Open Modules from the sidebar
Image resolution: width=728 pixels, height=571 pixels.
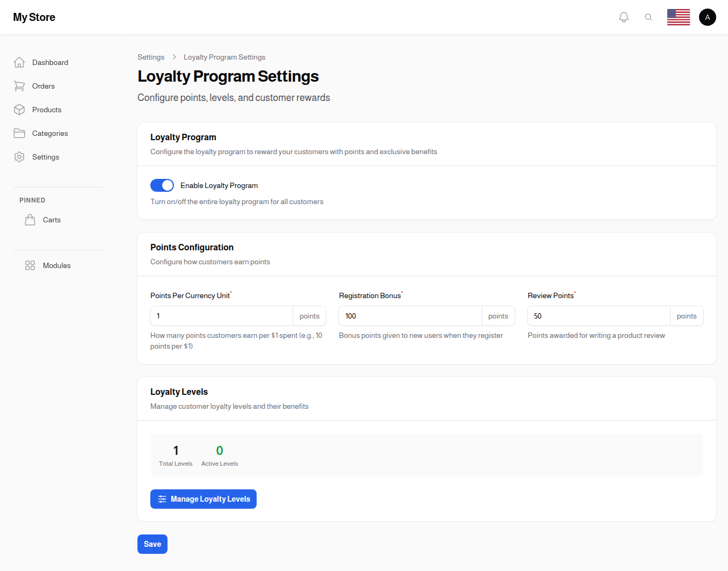click(56, 265)
